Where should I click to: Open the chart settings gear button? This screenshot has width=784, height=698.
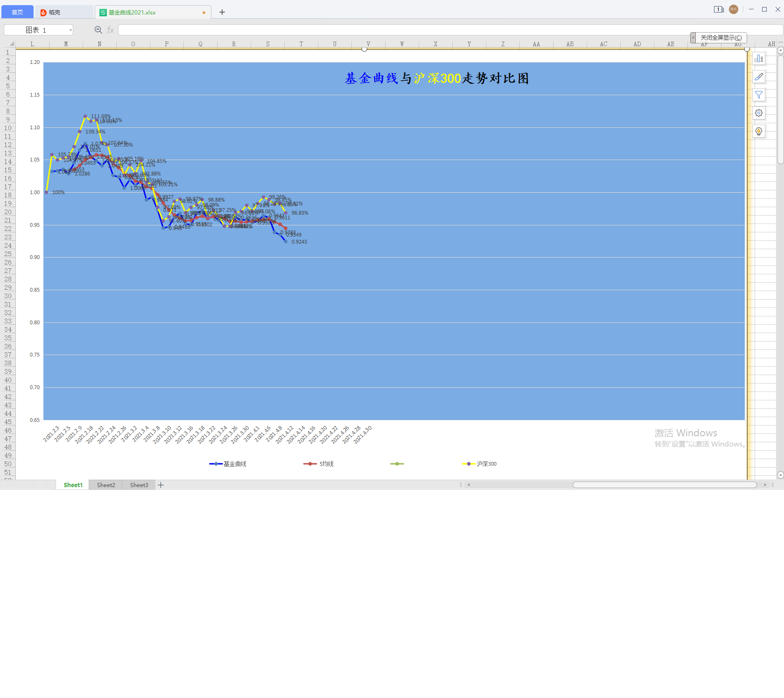[759, 113]
